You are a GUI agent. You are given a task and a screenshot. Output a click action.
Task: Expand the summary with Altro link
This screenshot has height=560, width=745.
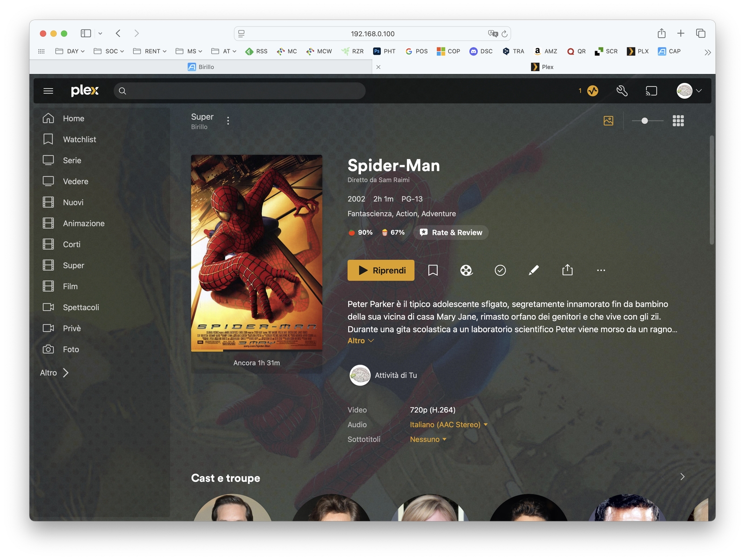coord(361,341)
